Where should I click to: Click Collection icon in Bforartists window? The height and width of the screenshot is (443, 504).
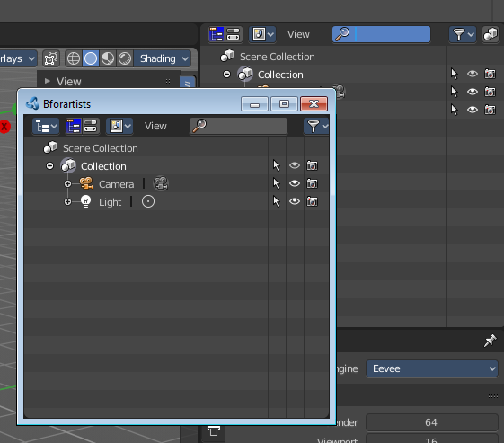[x=68, y=165]
